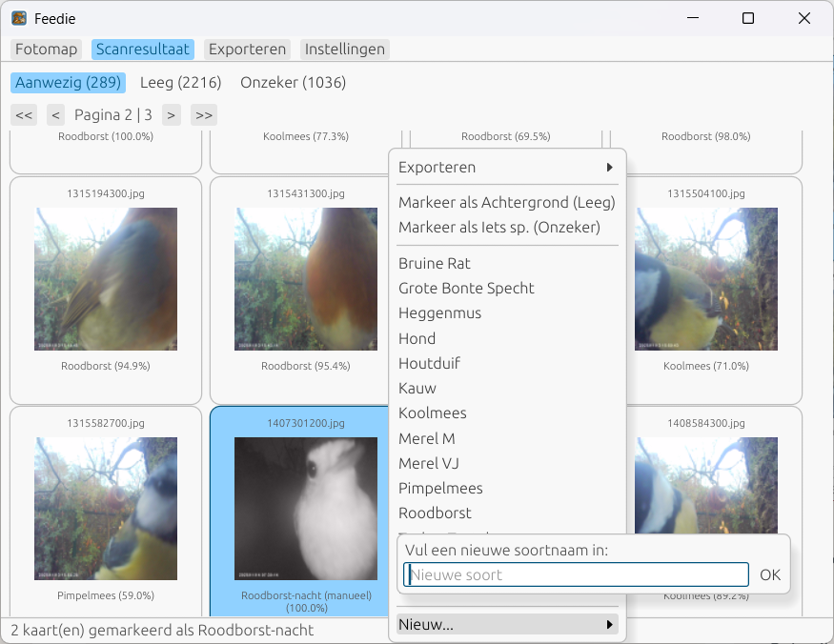This screenshot has width=834, height=644.
Task: Select the Pimpelmees (59.0%) thumbnail
Action: click(105, 509)
